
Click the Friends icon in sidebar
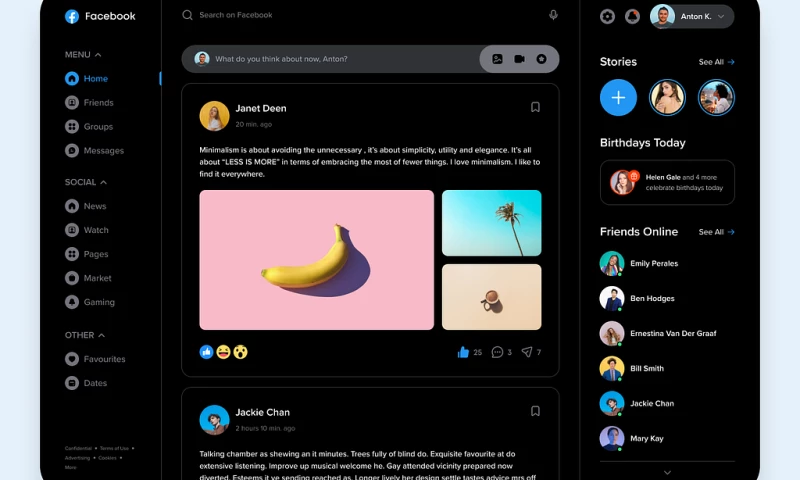point(72,103)
